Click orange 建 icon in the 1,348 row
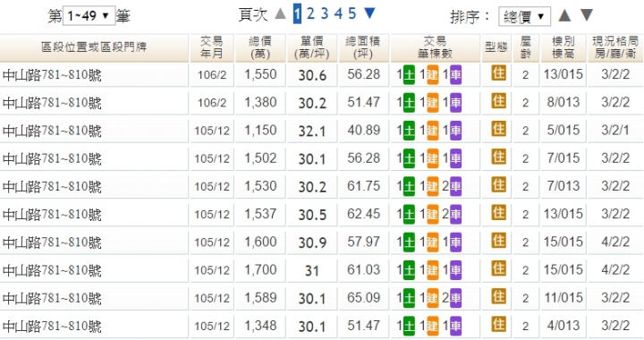Viewport: 644px width, 340px height. [x=433, y=326]
